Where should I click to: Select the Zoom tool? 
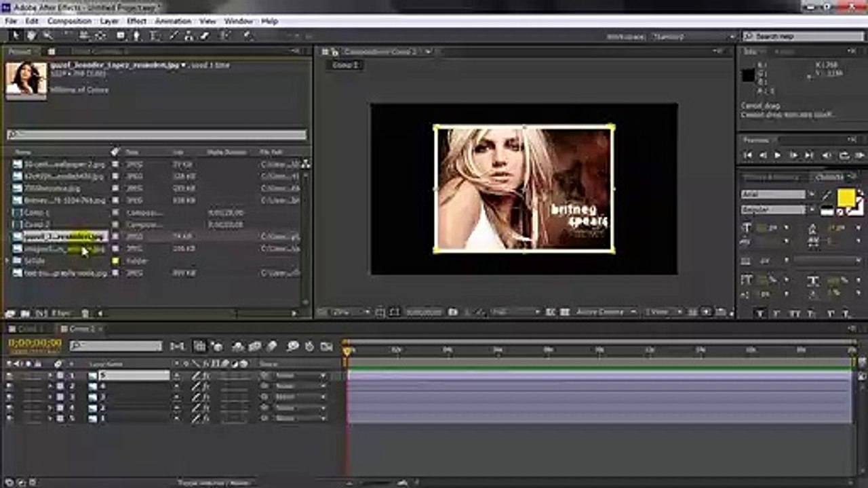coord(48,36)
